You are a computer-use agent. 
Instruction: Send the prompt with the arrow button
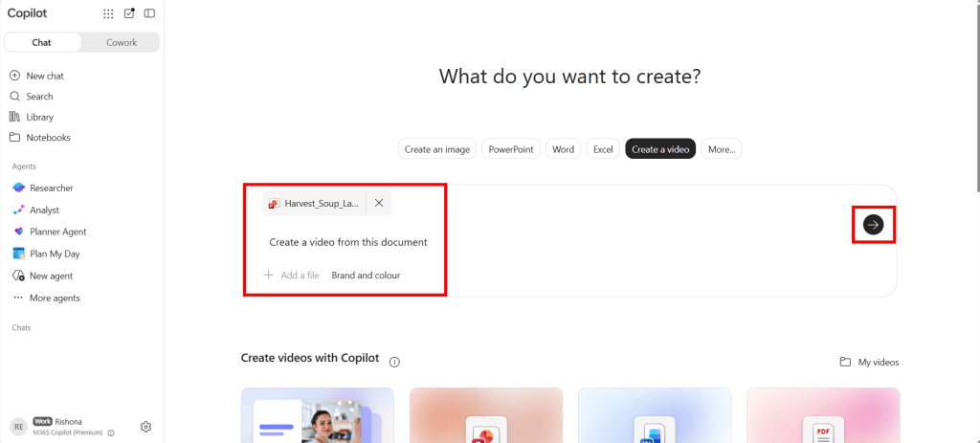click(x=873, y=224)
